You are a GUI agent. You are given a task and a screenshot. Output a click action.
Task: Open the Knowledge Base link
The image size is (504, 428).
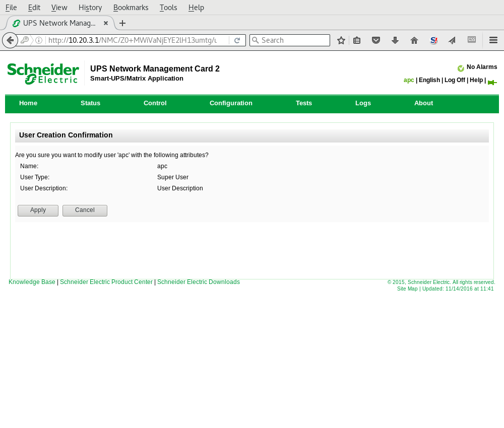tap(32, 282)
